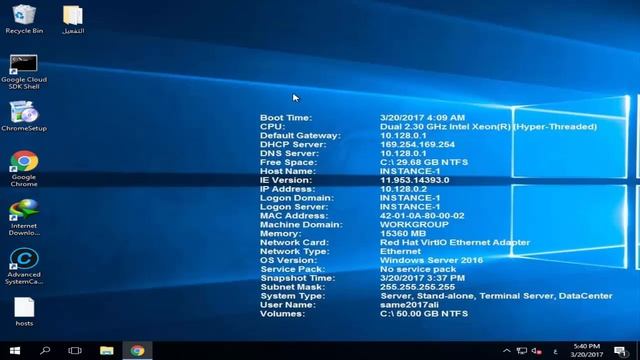Open the Arabic-named folder on desktop
The width and height of the screenshot is (640, 360).
73,19
